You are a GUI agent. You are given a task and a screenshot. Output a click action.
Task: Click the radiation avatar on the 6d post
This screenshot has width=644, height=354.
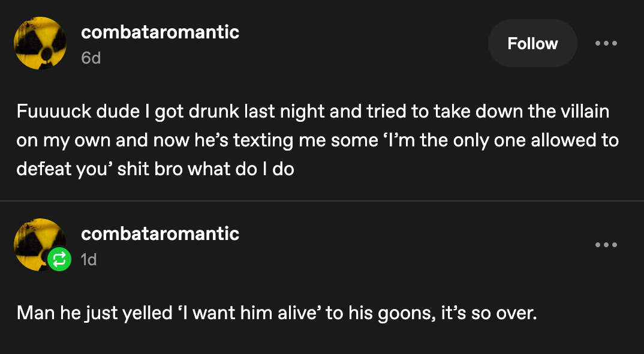(40, 43)
